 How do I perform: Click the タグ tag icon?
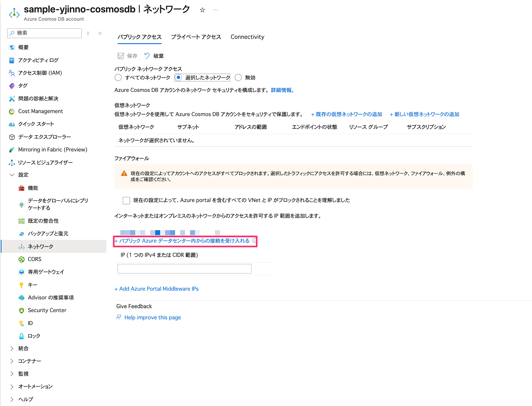click(x=12, y=86)
